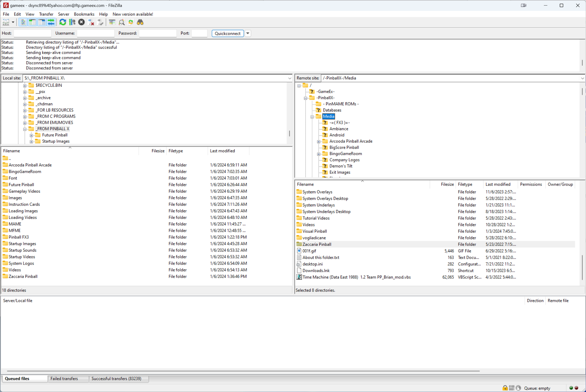Toggle processing of the transfer queue
Screen dimensions: 586x392
tap(72, 22)
